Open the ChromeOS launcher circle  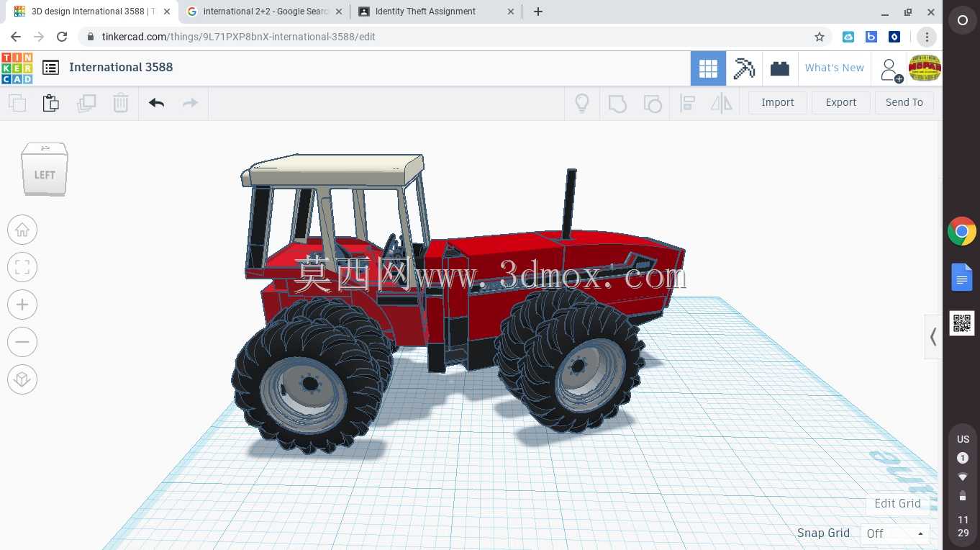(x=962, y=21)
